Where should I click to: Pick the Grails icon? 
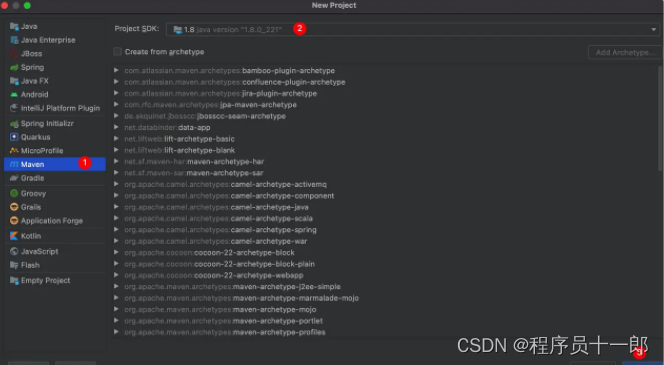(14, 207)
